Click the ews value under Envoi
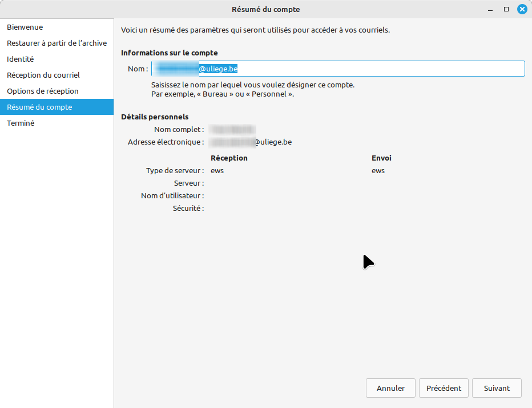 click(x=378, y=170)
